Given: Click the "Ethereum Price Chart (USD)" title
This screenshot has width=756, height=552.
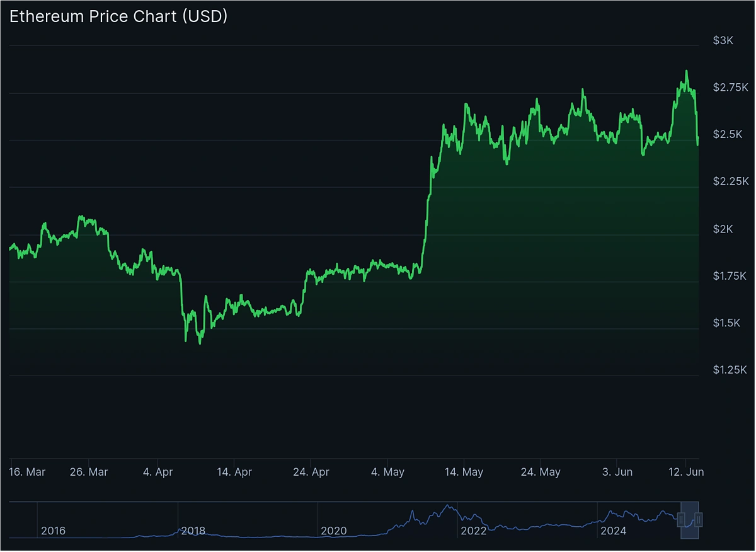Looking at the screenshot, I should 118,16.
